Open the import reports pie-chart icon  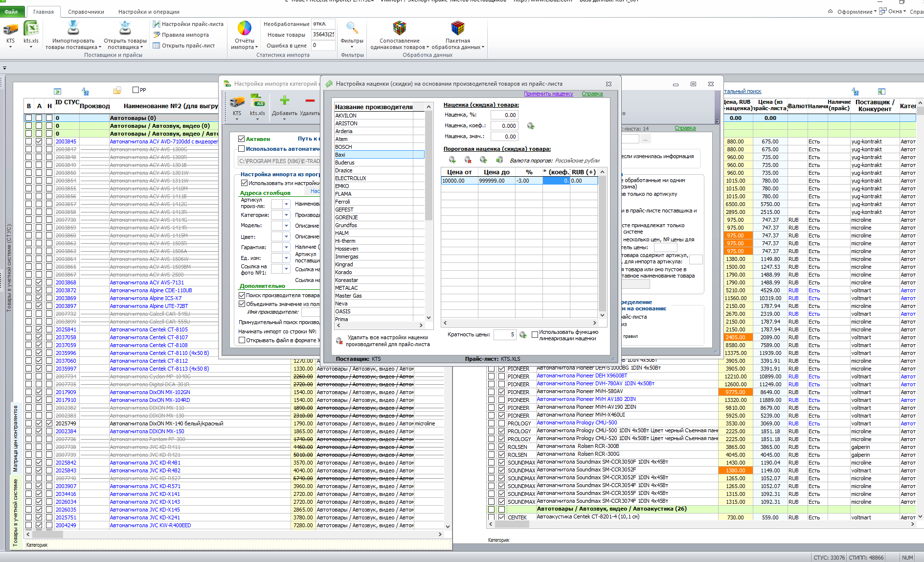pos(245,28)
